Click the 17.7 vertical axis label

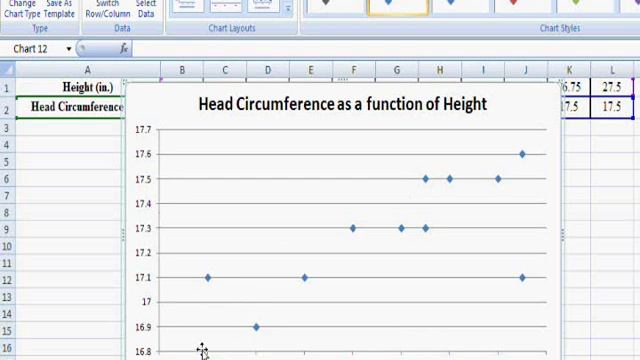[143, 130]
